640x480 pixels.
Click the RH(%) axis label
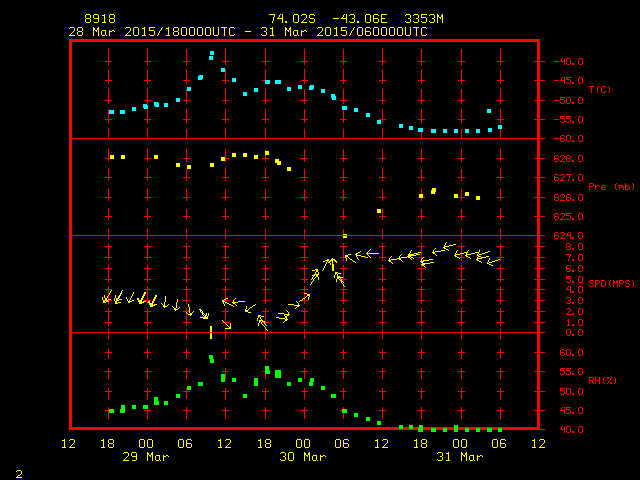point(602,381)
